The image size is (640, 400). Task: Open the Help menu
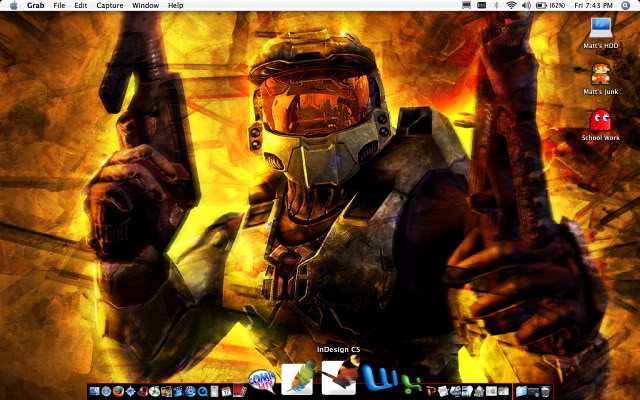click(176, 5)
